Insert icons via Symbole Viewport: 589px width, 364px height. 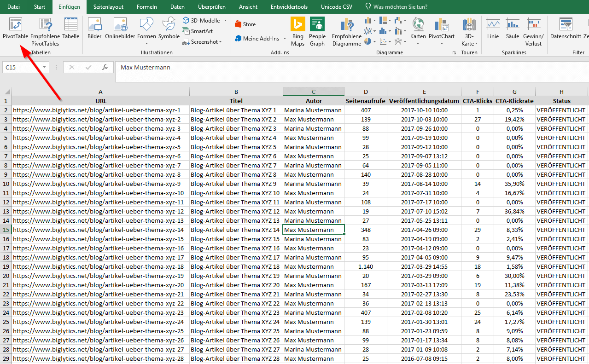click(169, 29)
